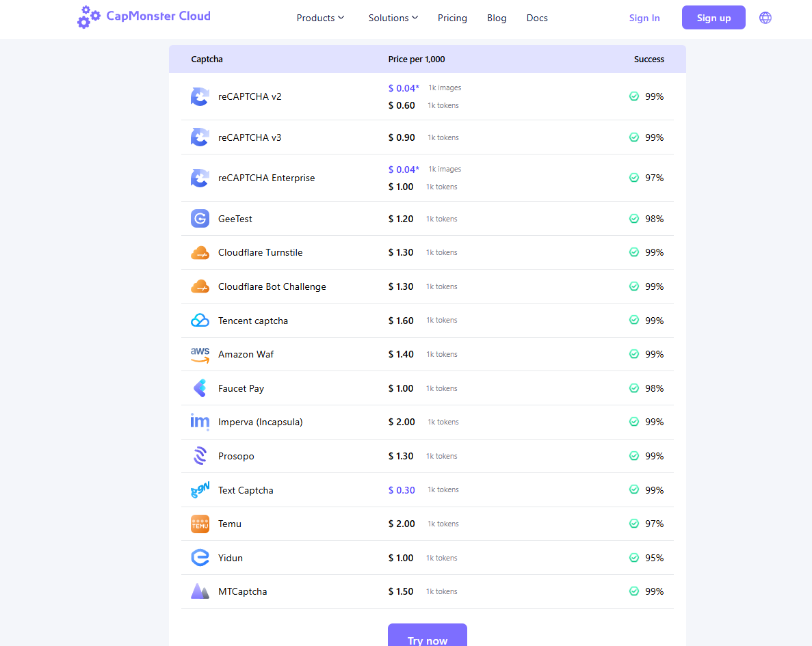The image size is (812, 646).
Task: Open the Pricing page
Action: [x=452, y=18]
